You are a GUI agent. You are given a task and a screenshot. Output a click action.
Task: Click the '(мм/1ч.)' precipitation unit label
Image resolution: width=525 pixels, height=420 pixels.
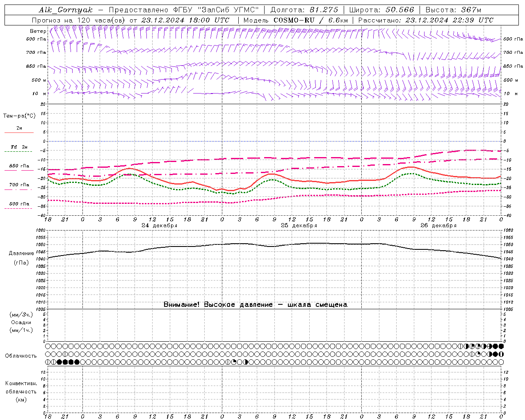click(21, 330)
